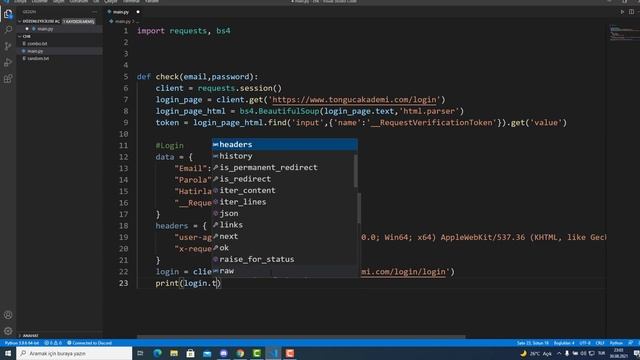Viewport: 640px width, 360px height.
Task: Open the Accounts menu icon
Action: [8, 315]
